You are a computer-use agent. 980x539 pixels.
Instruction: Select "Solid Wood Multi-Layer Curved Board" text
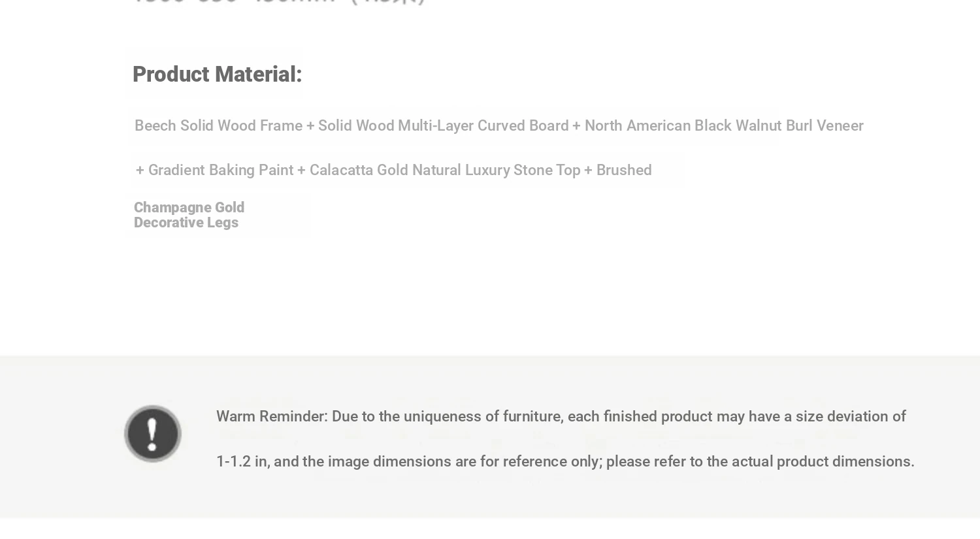pyautogui.click(x=443, y=125)
